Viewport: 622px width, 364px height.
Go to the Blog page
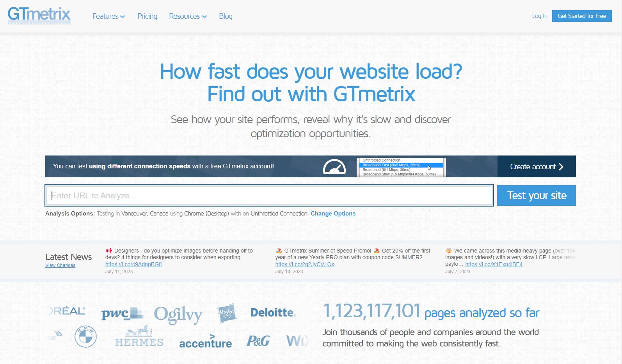click(226, 16)
